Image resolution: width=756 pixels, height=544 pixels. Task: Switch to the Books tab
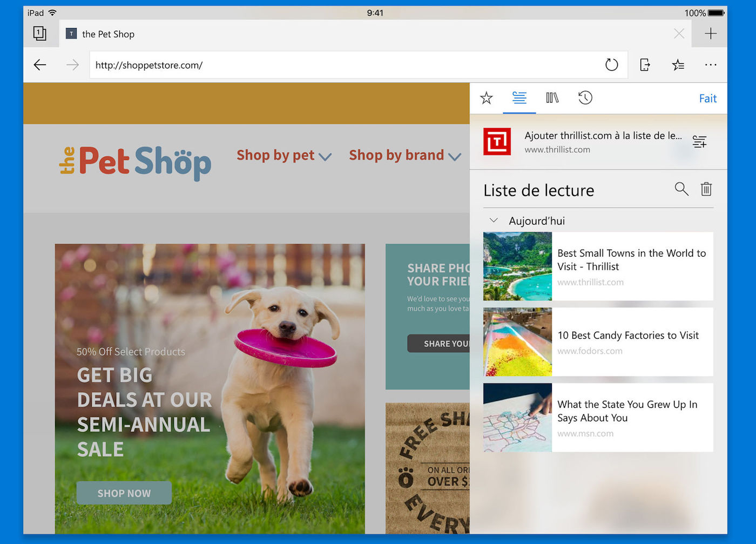click(x=552, y=98)
